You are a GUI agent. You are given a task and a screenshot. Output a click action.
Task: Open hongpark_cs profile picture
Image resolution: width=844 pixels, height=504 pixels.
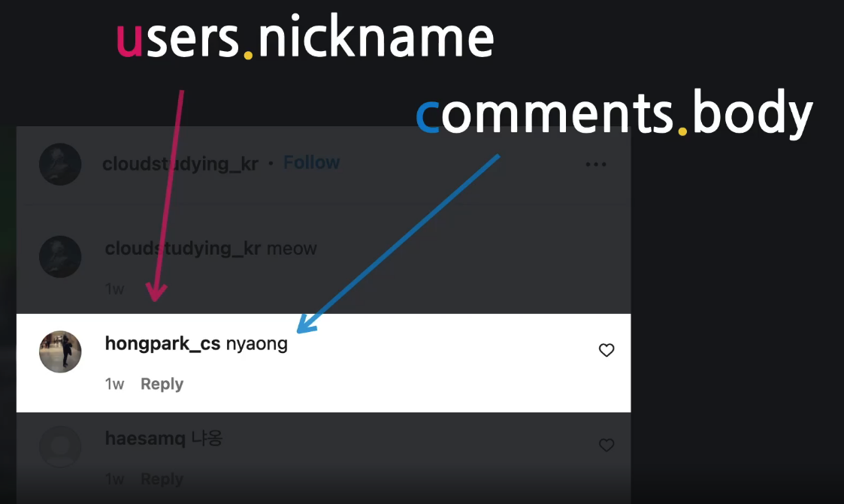tap(60, 352)
